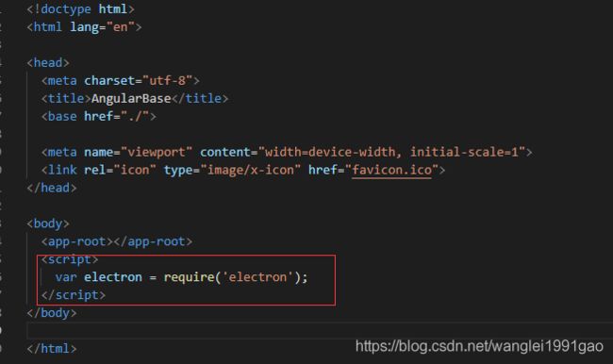Screen dimensions: 613x364
Task: Click the "viewport" meta name value
Action: pyautogui.click(x=157, y=152)
